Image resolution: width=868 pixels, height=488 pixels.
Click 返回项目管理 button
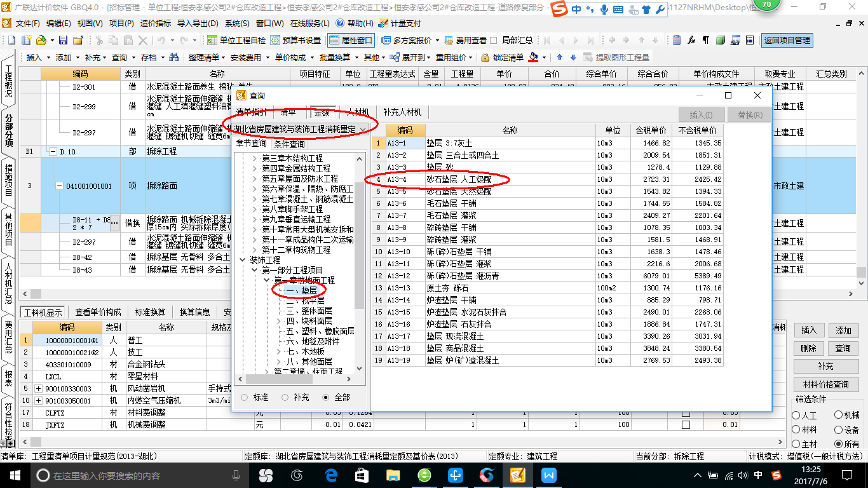787,40
